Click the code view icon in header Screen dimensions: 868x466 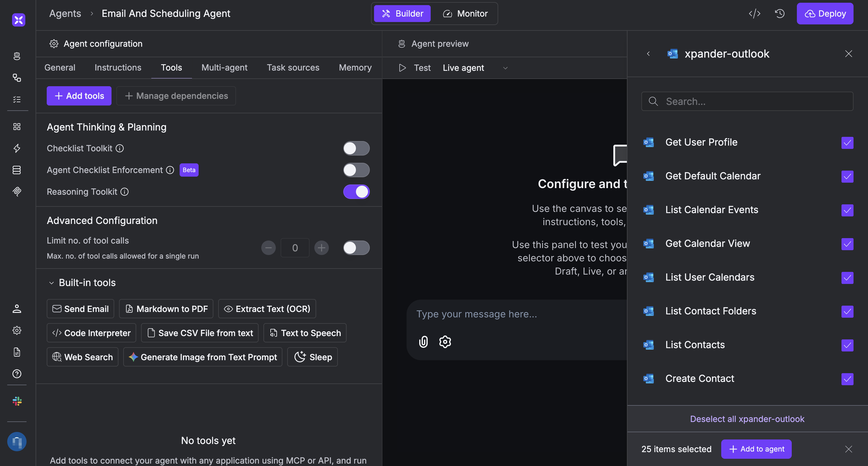[x=754, y=14]
